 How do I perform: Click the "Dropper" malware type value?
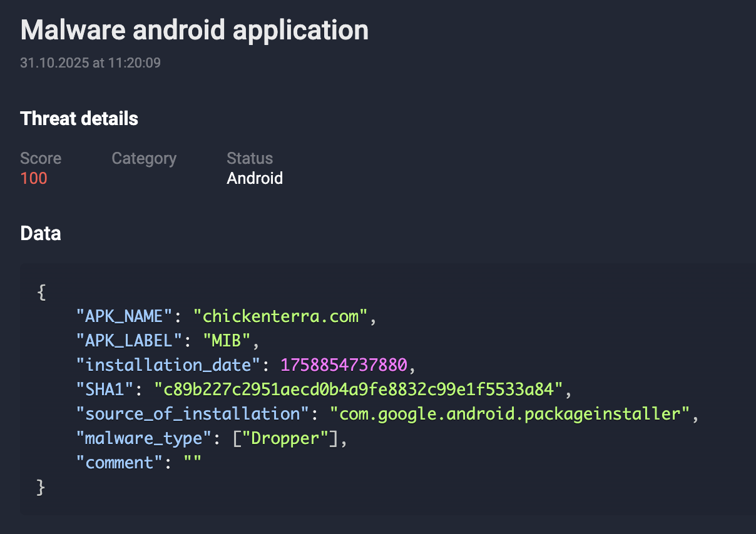click(285, 438)
